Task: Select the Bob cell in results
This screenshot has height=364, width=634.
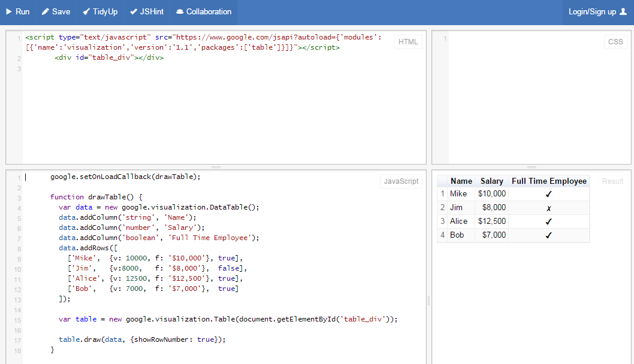Action: tap(461, 235)
